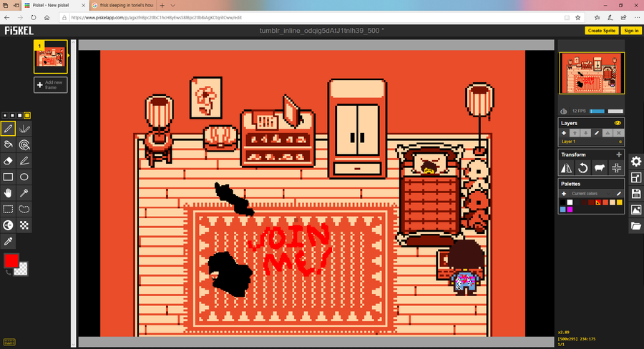644x349 pixels.
Task: Select the Lasso selection tool
Action: (24, 209)
